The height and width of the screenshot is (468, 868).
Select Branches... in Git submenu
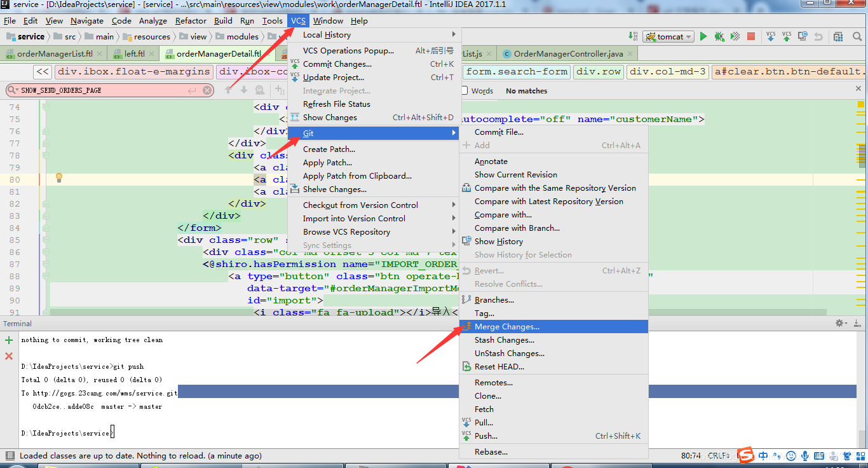click(553, 300)
